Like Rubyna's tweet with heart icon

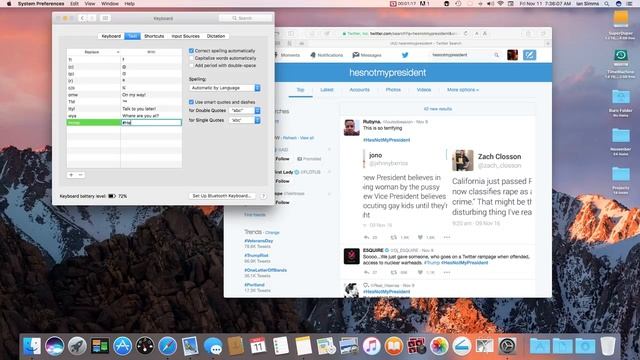[x=420, y=237]
